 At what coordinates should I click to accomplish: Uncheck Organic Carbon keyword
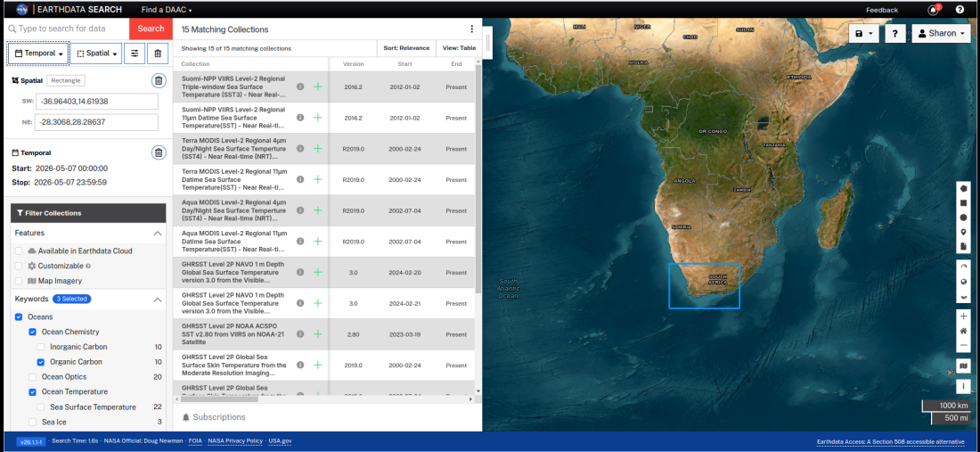pyautogui.click(x=41, y=362)
